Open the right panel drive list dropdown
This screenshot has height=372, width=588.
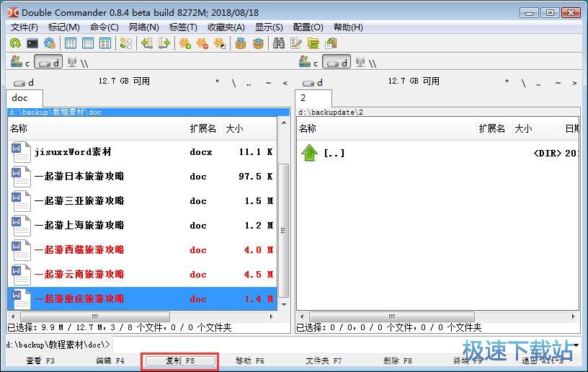313,82
